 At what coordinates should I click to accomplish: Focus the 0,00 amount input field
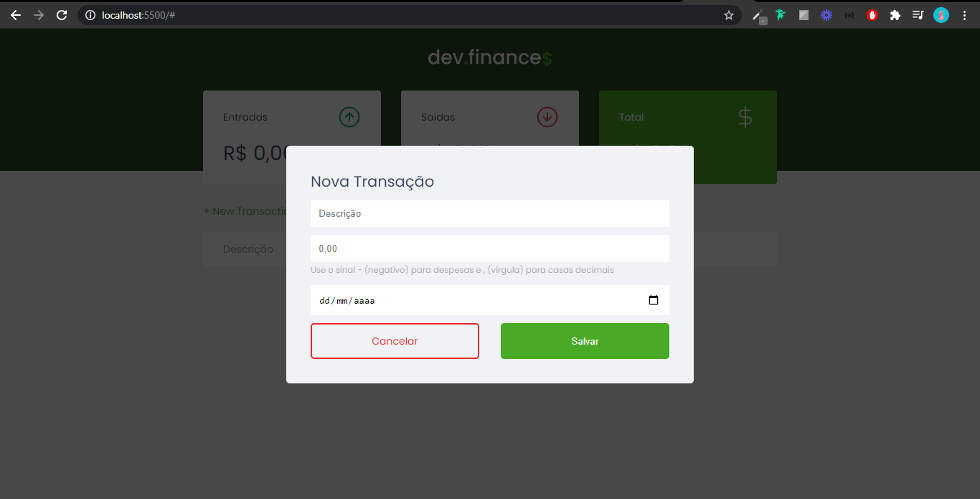tap(490, 248)
